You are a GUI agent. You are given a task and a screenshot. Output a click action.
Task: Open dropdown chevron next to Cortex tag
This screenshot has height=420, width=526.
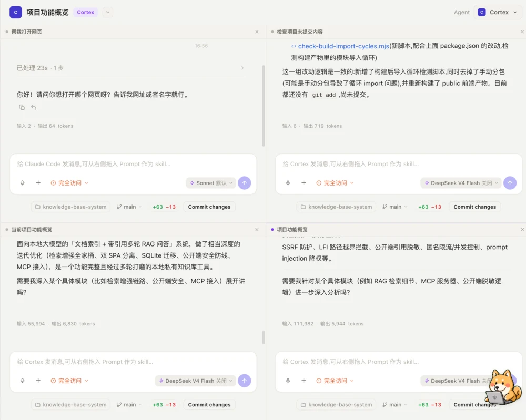[108, 12]
